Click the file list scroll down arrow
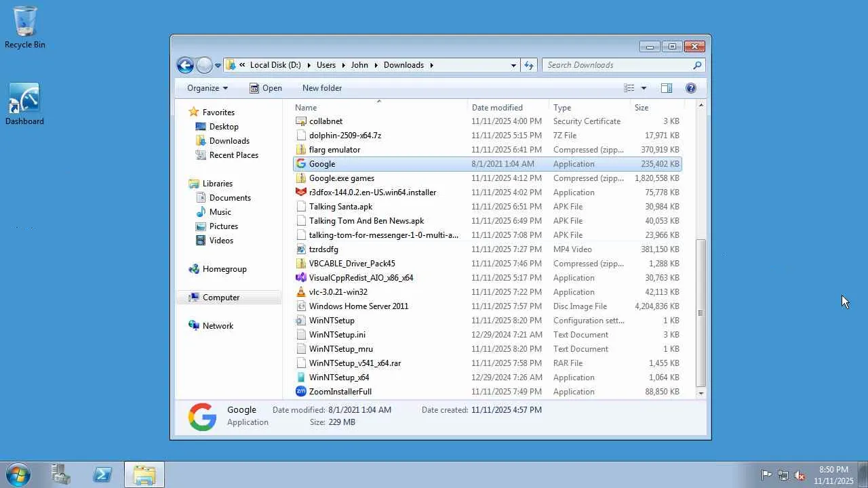Viewport: 868px width, 488px height. pyautogui.click(x=701, y=393)
